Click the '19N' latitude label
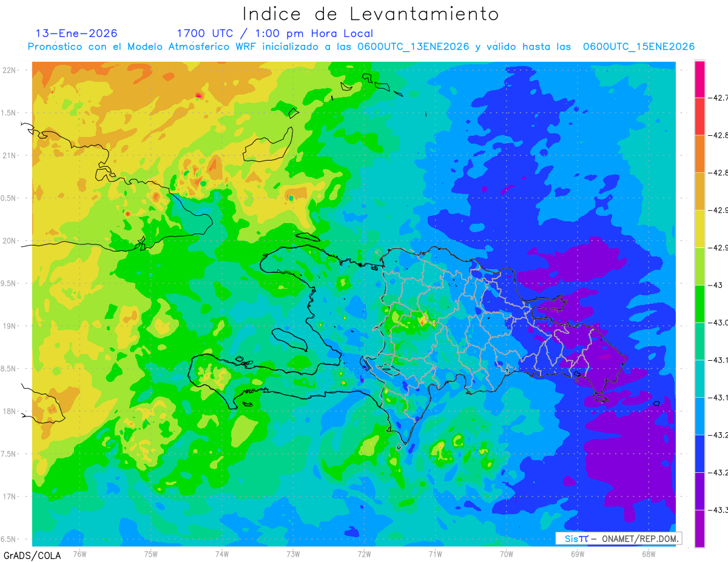Image resolution: width=728 pixels, height=562 pixels. click(x=9, y=326)
